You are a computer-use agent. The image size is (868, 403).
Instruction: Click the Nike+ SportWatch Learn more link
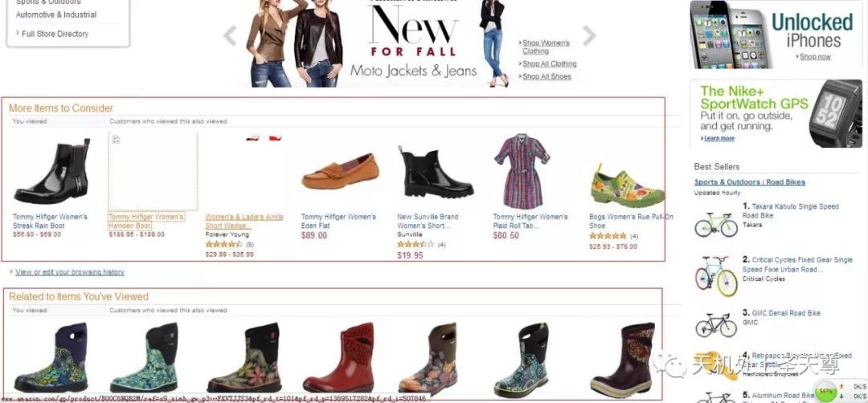click(x=718, y=138)
